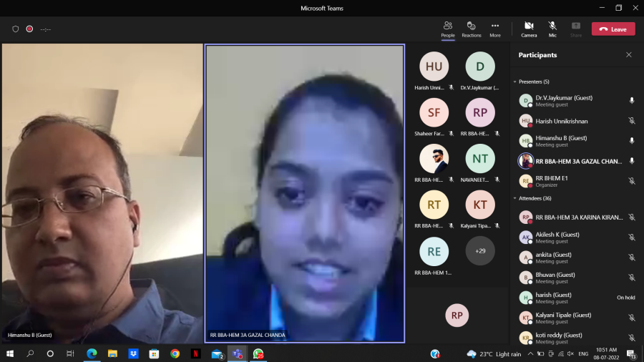Click the Kalyani Tipale KT avatar tile
The image size is (644, 362).
[480, 205]
